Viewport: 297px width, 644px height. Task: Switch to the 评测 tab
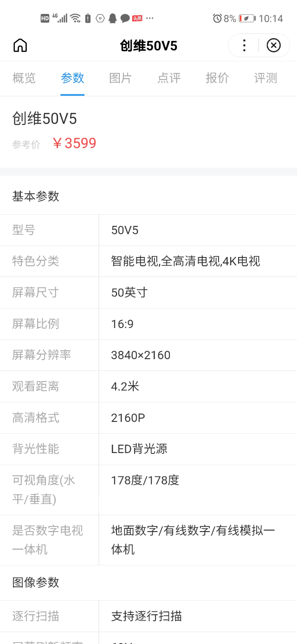coord(265,78)
